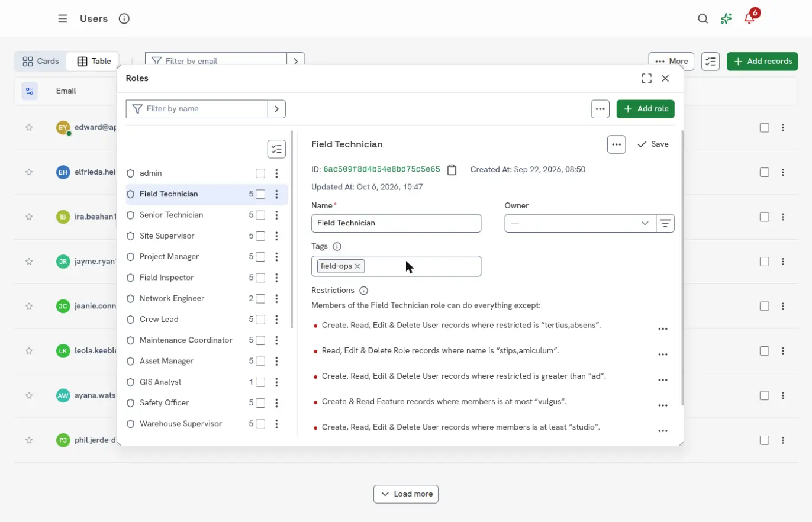Viewport: 812px width, 522px height.
Task: Open the AI sparkle assistant icon
Action: point(726,18)
